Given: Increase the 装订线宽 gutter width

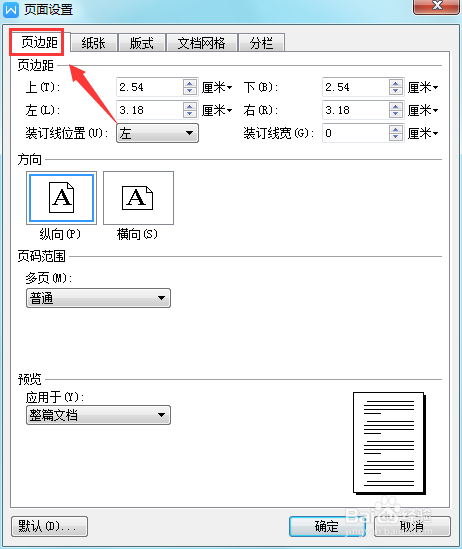Looking at the screenshot, I should [396, 129].
